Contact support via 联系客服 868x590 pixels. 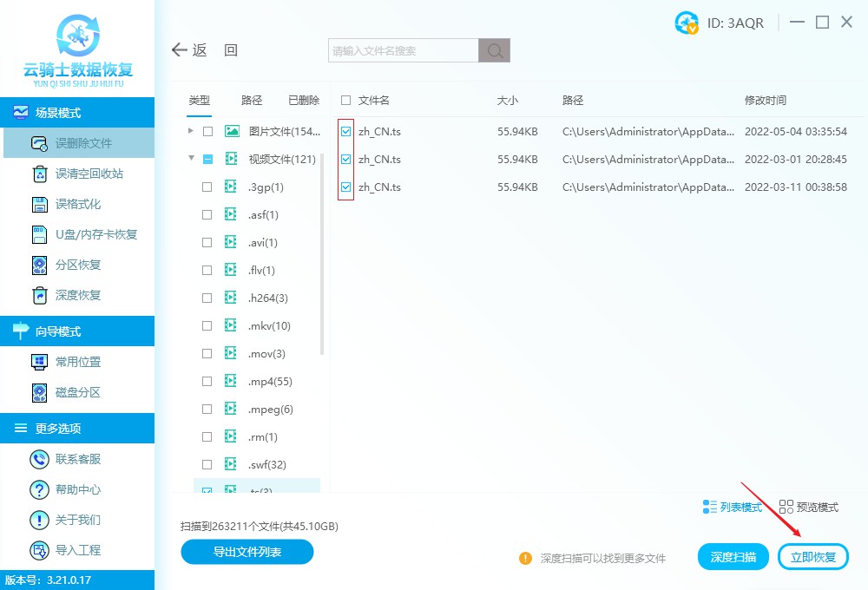[x=67, y=459]
